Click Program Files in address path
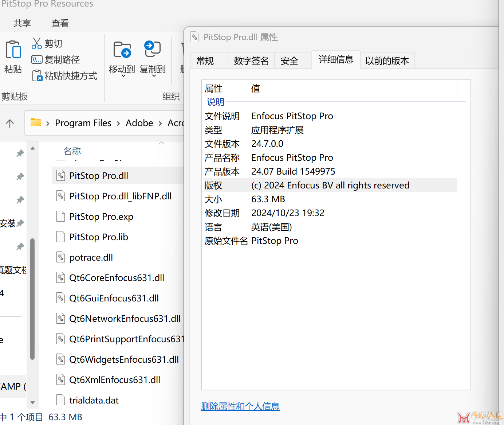The height and width of the screenshot is (425, 504). coord(83,123)
